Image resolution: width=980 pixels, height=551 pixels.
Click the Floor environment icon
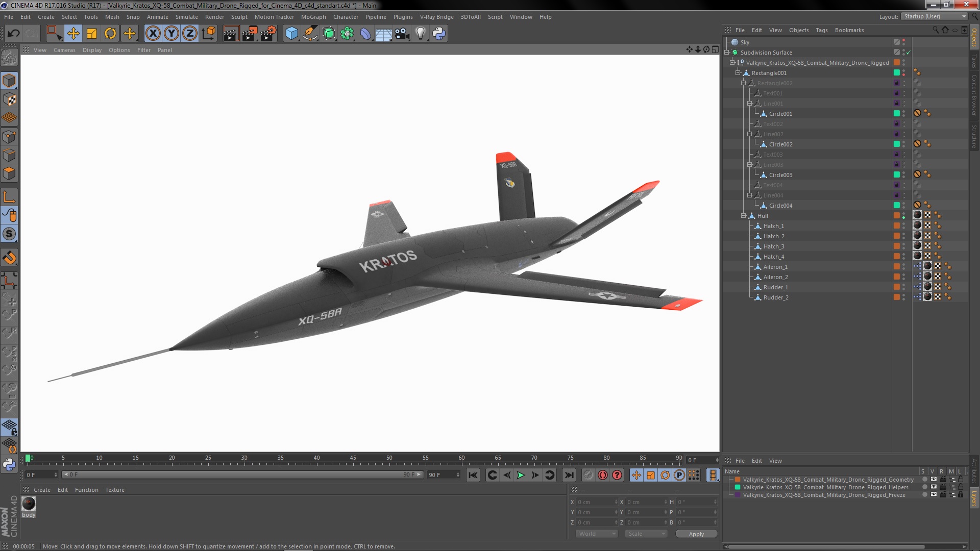[x=383, y=34]
